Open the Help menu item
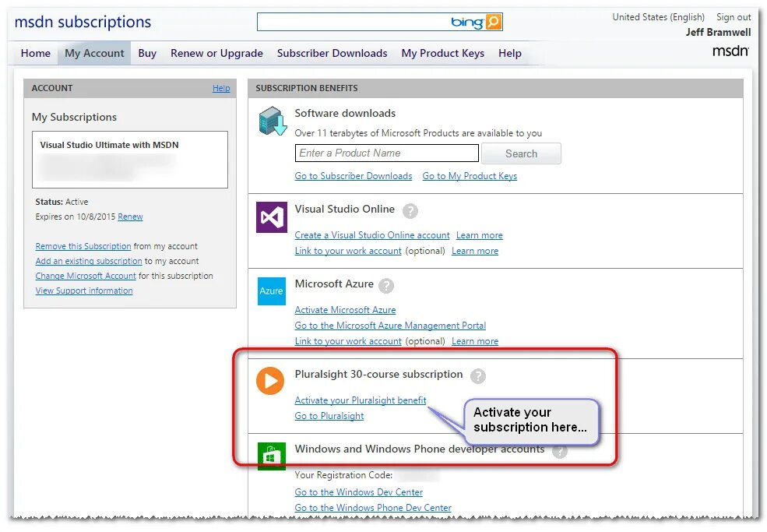The image size is (767, 532). click(x=510, y=53)
